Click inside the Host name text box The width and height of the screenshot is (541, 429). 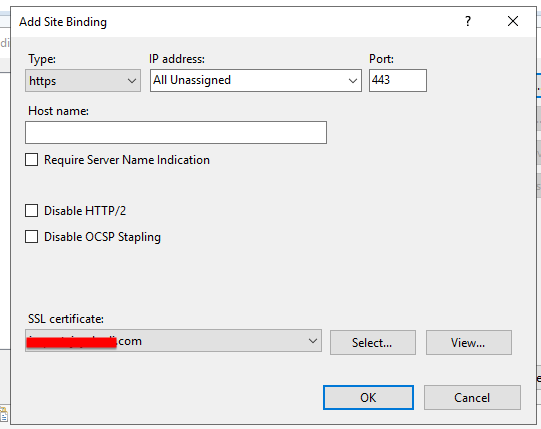176,133
